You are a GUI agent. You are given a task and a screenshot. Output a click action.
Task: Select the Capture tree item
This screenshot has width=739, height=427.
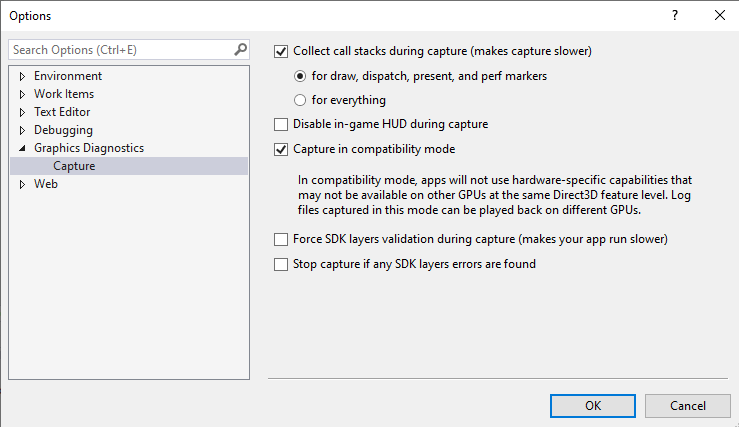[x=74, y=166]
